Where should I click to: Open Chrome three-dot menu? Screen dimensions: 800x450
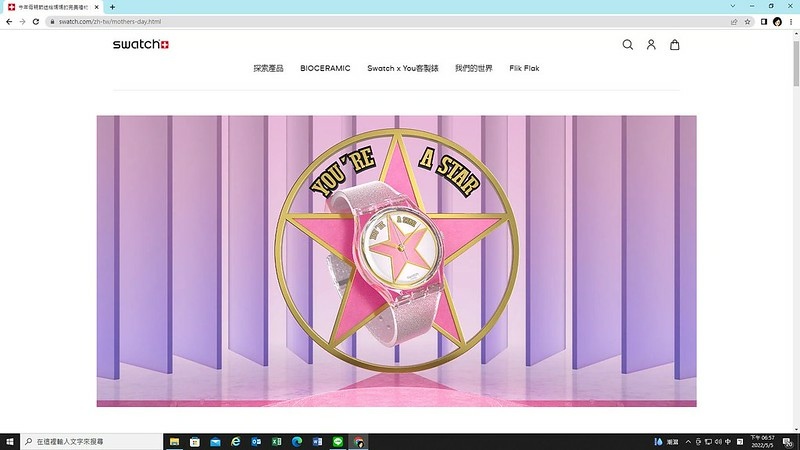(x=791, y=21)
